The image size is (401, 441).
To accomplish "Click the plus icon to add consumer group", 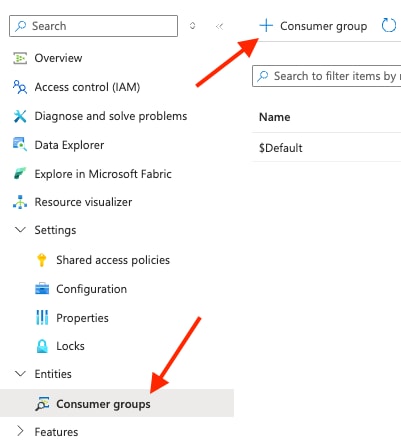I will coord(266,26).
